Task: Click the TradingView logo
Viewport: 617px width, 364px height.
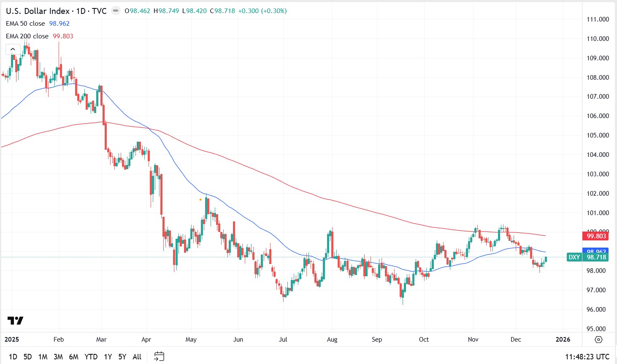Action: tap(15, 321)
